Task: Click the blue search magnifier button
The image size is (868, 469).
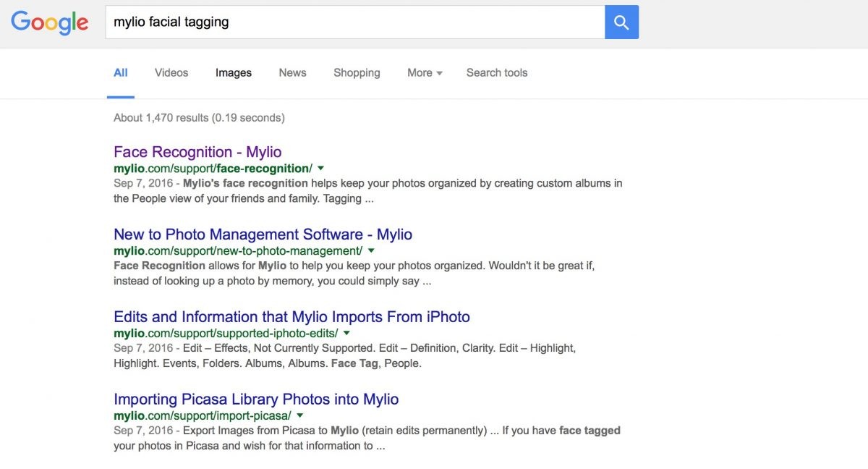Action: pyautogui.click(x=621, y=22)
